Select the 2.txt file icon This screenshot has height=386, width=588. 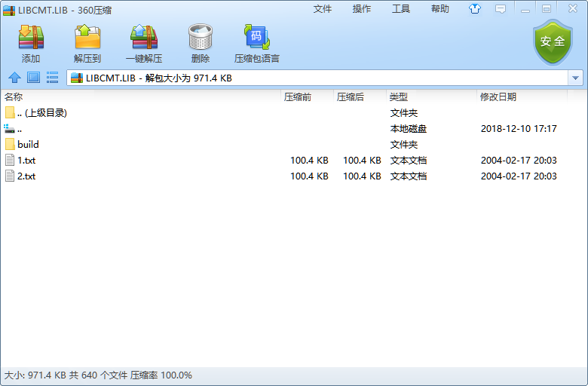pos(10,176)
